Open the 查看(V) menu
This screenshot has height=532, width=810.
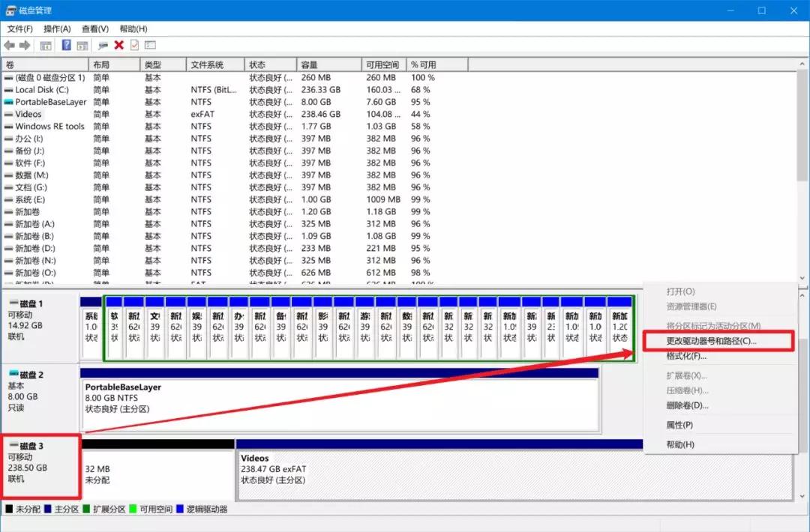[x=95, y=28]
